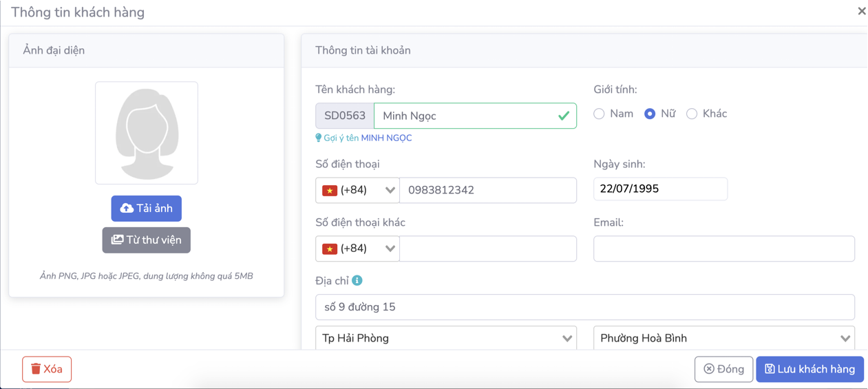This screenshot has height=389, width=868.
Task: Close the customer information dialog
Action: click(861, 12)
